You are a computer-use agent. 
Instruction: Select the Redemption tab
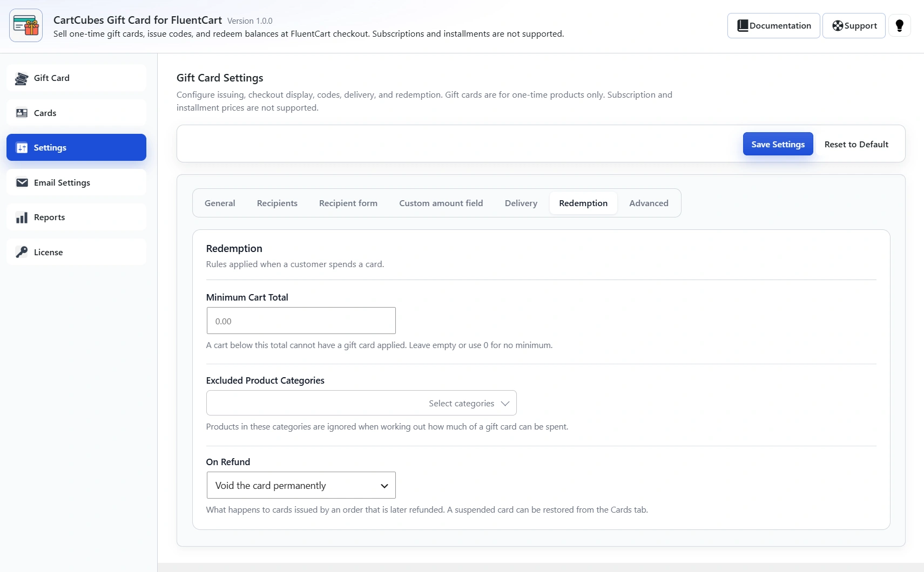[x=583, y=203]
